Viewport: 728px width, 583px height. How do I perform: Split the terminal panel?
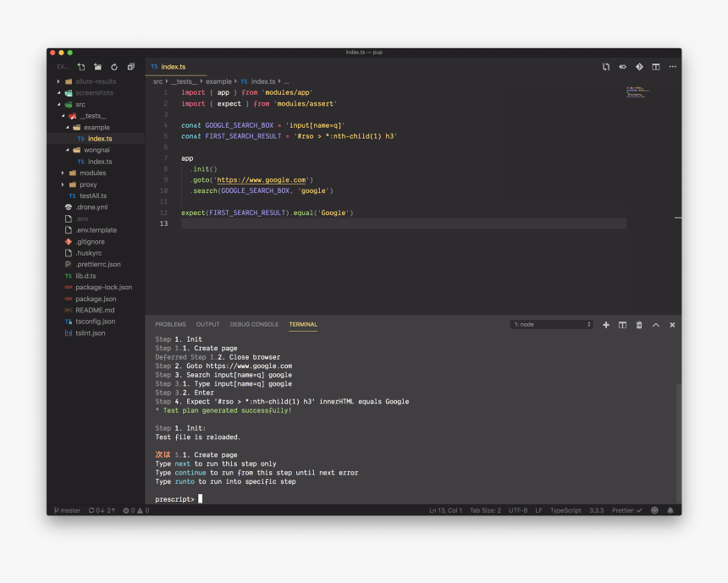pyautogui.click(x=622, y=325)
